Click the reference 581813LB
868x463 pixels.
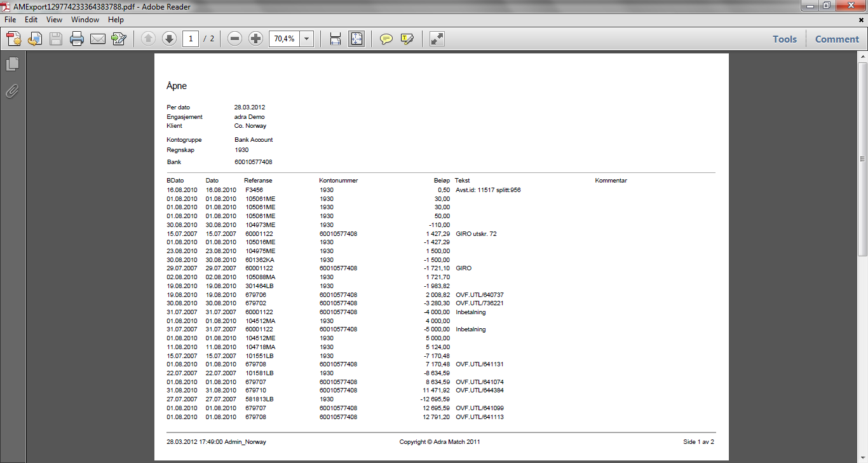[x=259, y=399]
